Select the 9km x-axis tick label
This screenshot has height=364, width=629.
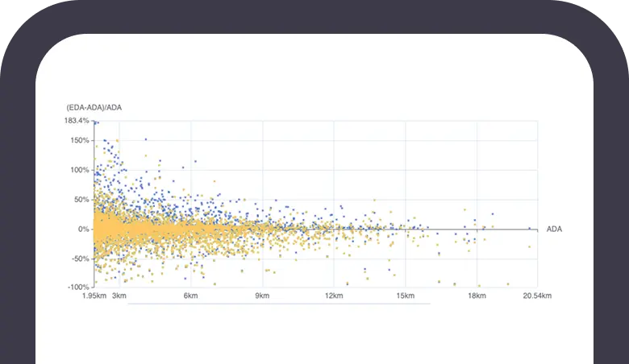[x=262, y=296]
